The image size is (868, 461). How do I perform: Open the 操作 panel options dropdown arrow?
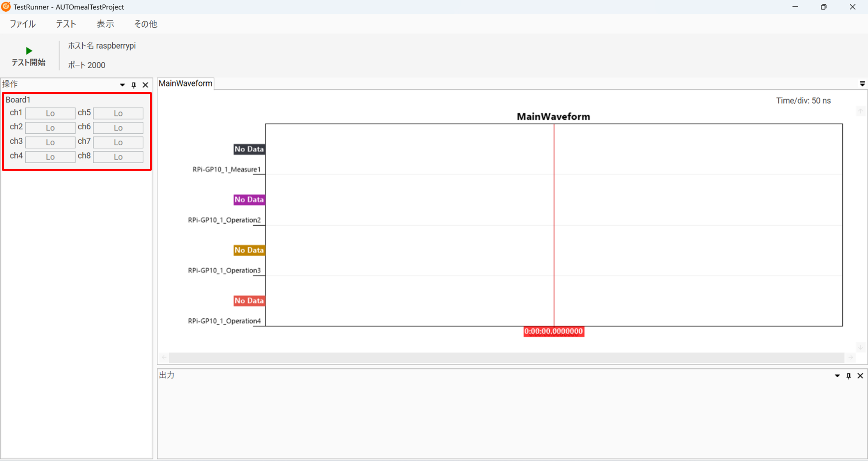(122, 85)
